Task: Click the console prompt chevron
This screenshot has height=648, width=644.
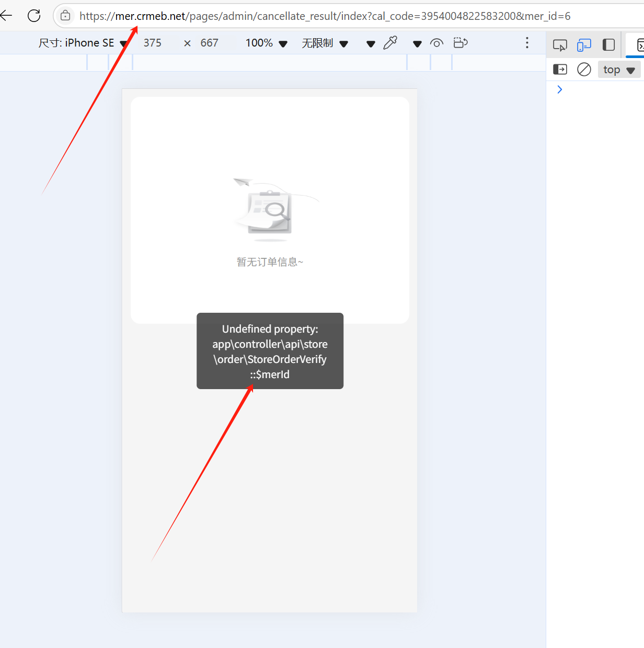Action: tap(560, 89)
